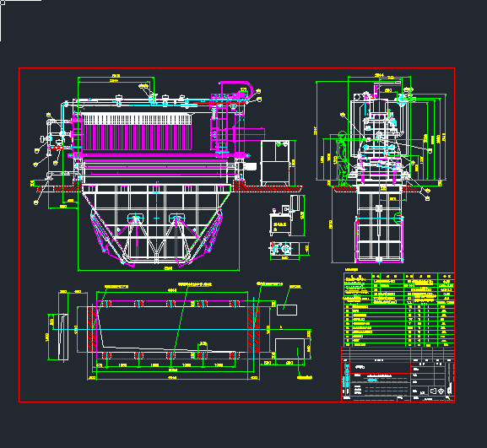Select the red-bordered title cell in title block
This screenshot has height=448, width=487.
380,368
